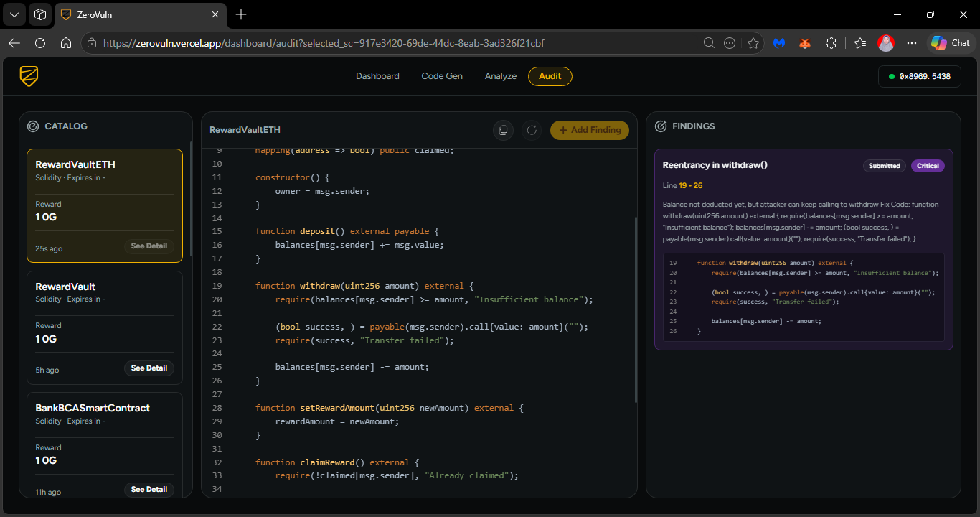The width and height of the screenshot is (980, 517).
Task: Add this page to favorites with the star
Action: [x=753, y=43]
